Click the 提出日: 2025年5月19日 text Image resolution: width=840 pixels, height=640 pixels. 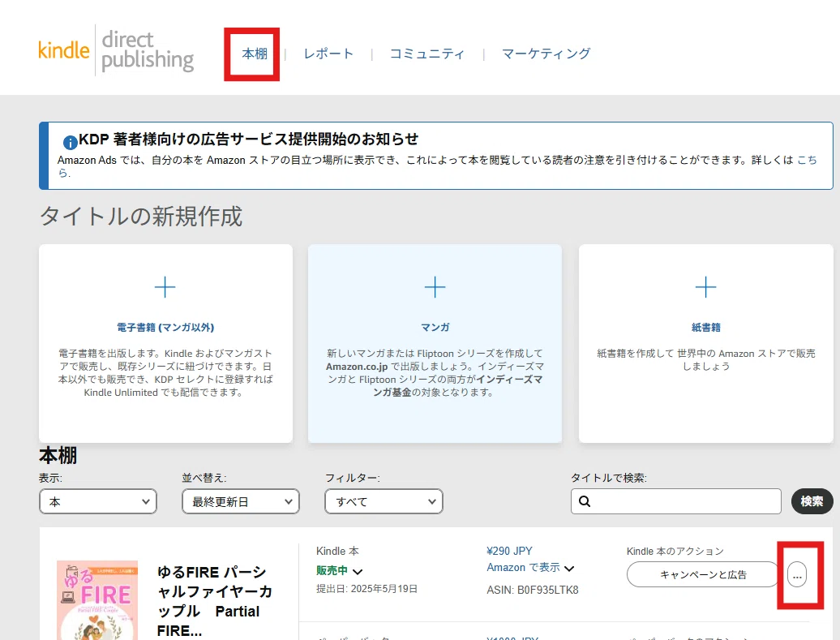[x=367, y=589]
